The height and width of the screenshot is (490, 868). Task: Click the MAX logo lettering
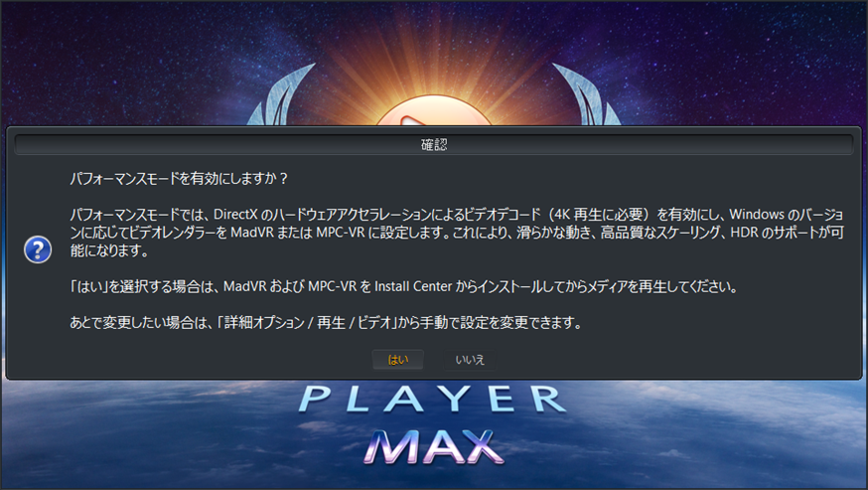(x=433, y=447)
